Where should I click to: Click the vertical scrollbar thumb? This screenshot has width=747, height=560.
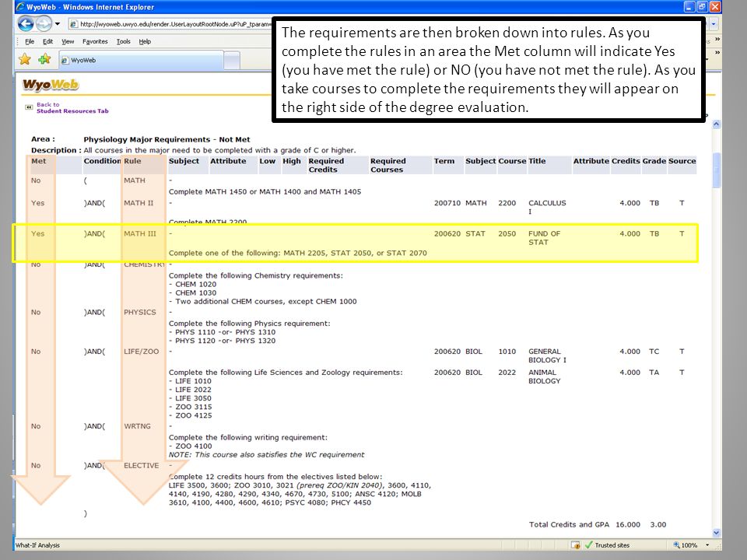pos(716,170)
